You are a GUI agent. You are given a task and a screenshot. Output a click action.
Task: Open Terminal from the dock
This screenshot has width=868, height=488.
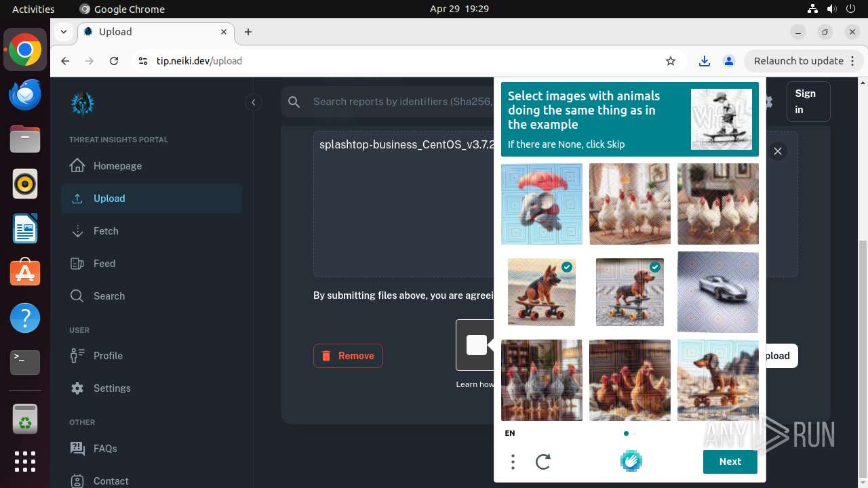[25, 363]
